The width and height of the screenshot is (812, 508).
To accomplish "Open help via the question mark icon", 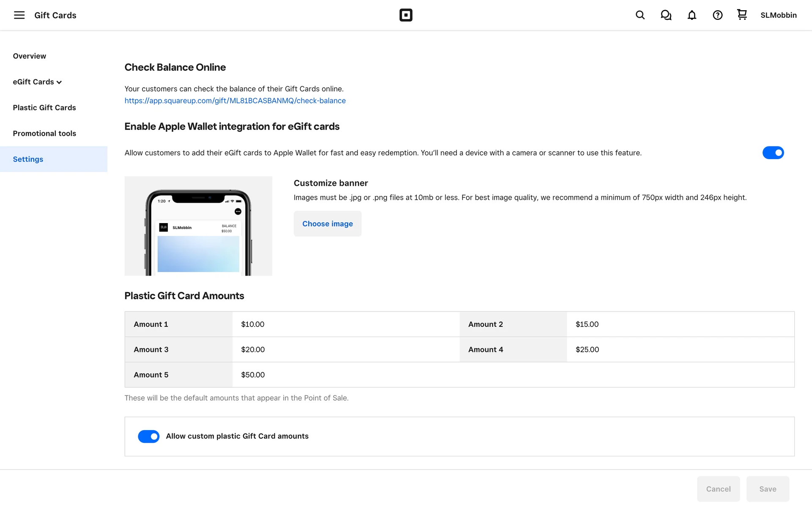I will click(717, 15).
